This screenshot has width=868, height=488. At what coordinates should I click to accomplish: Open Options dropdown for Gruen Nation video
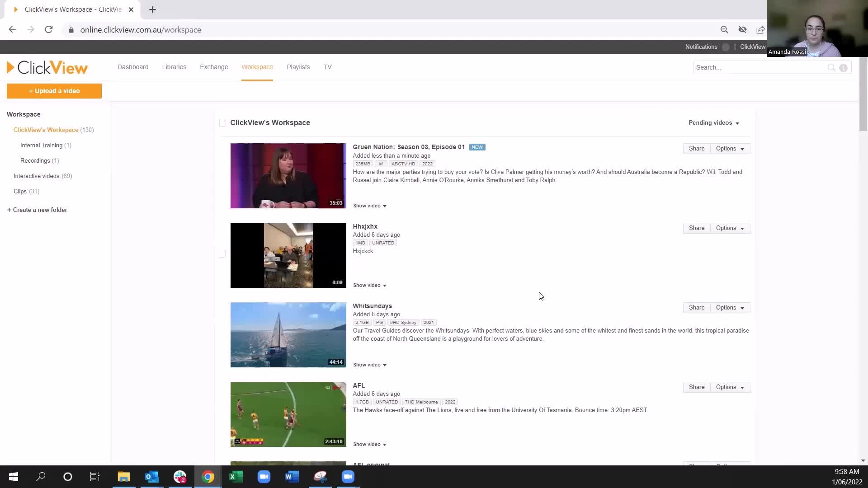click(730, 149)
